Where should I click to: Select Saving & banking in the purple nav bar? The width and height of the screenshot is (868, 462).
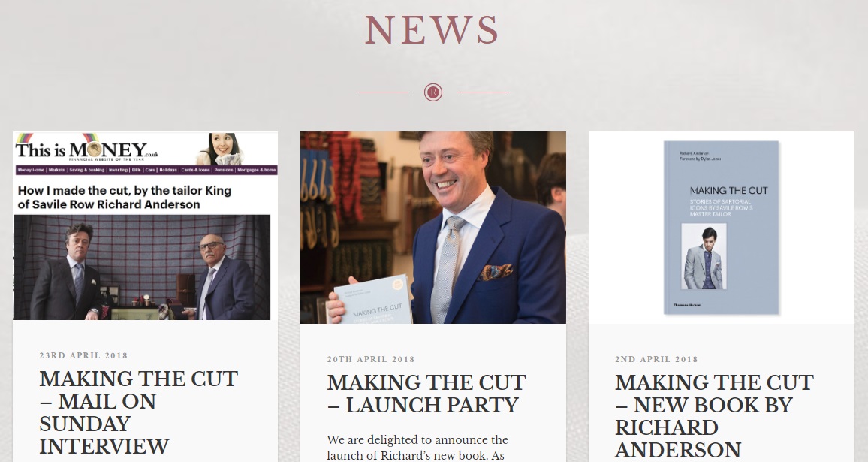[86, 170]
